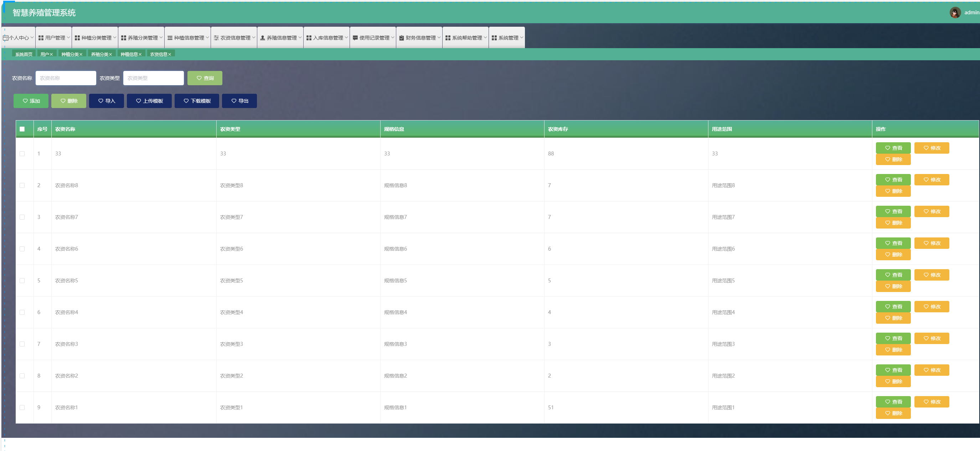Toggle the select-all checkbox in table header
The image size is (980, 451).
[22, 129]
